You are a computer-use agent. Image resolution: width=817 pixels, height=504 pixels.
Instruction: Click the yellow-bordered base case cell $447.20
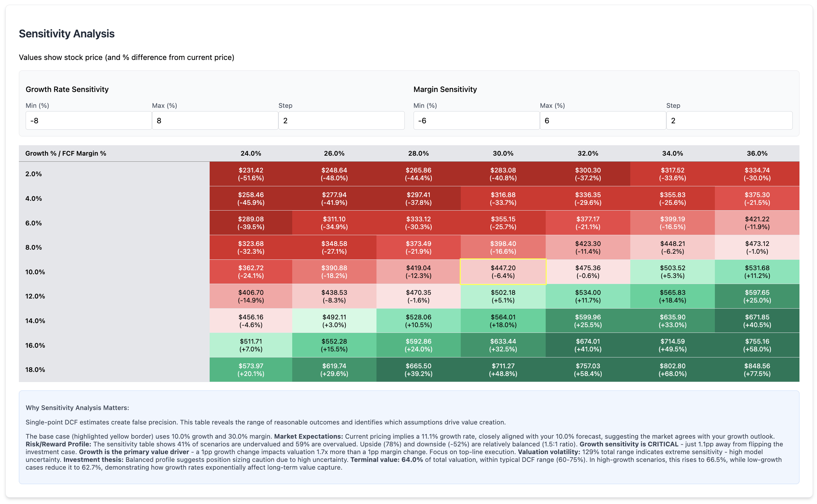(x=503, y=272)
